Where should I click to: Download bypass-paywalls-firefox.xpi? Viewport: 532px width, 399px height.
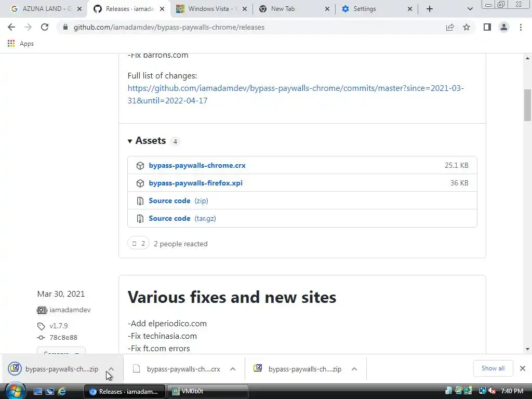point(195,183)
